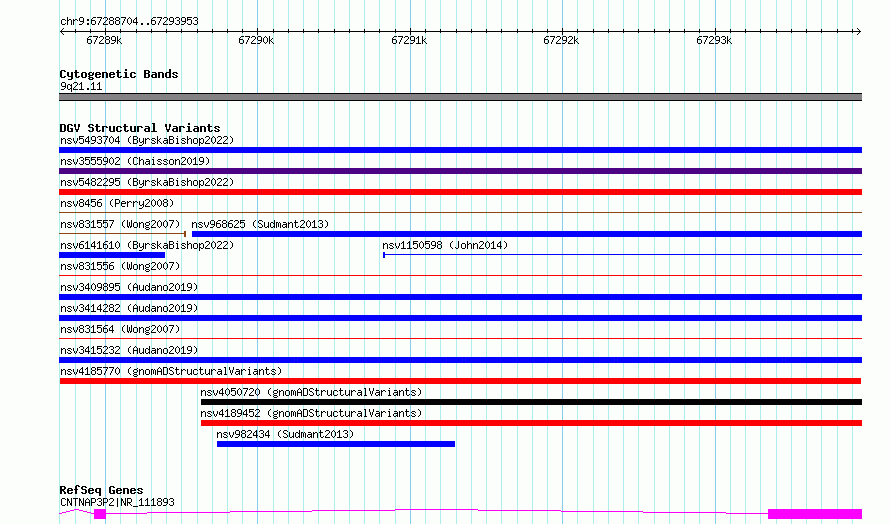Click the nsv5493704 (ByrskaBishop2022) label

(x=147, y=140)
